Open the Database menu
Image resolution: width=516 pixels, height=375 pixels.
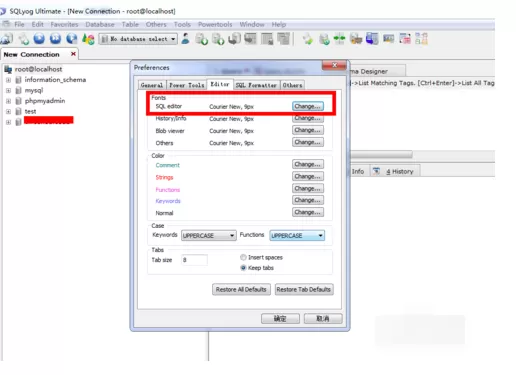pyautogui.click(x=100, y=24)
